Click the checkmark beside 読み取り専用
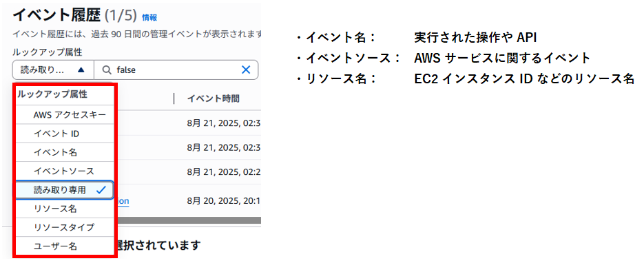The image size is (644, 263). pos(101,190)
